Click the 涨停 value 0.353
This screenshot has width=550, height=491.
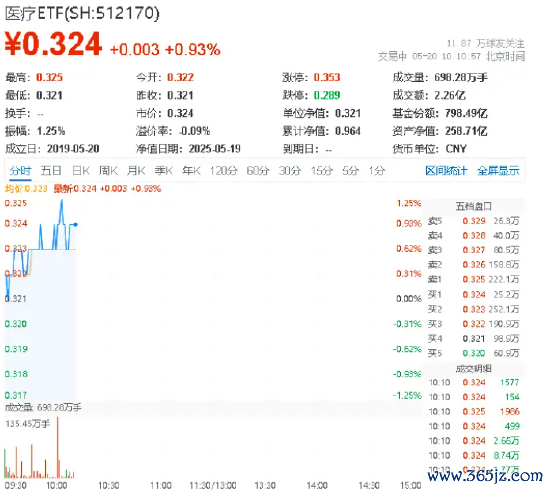click(x=327, y=77)
